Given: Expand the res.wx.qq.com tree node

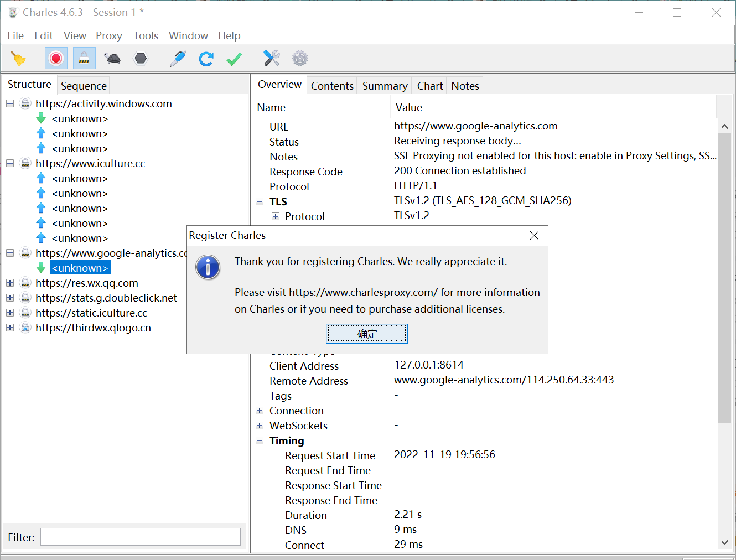Looking at the screenshot, I should coord(10,283).
